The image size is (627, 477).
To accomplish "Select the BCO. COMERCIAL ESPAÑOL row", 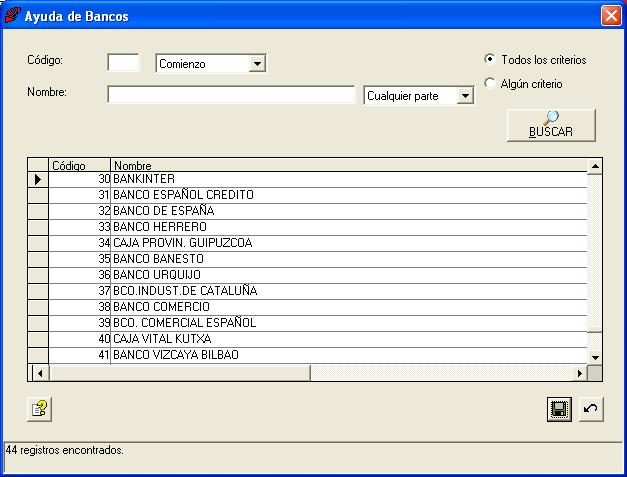I will 307,323.
